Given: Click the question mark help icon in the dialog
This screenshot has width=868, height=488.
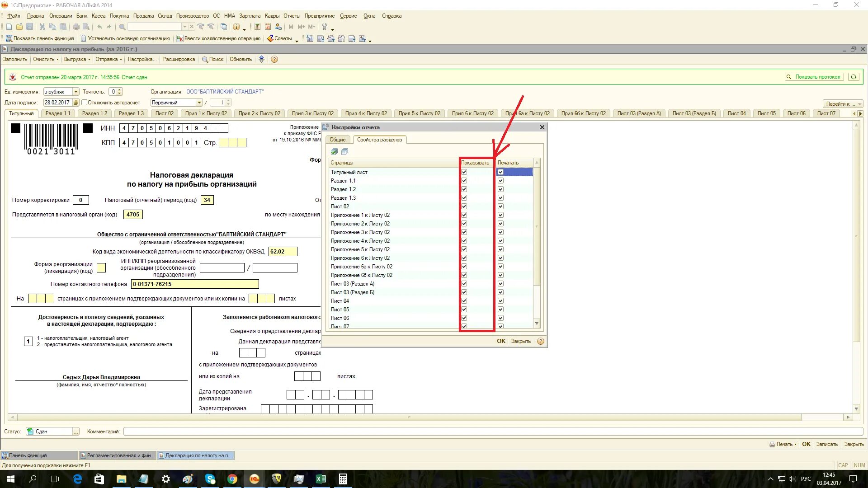Looking at the screenshot, I should pyautogui.click(x=540, y=342).
